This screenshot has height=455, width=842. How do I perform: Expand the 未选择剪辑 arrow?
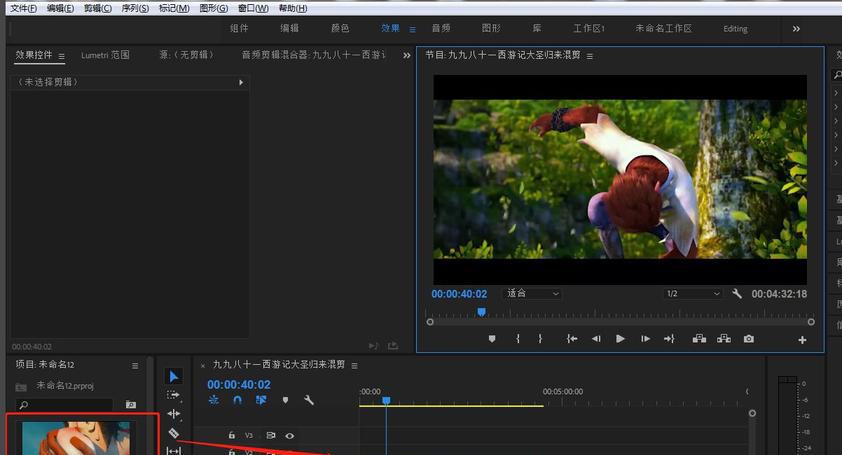click(x=241, y=82)
